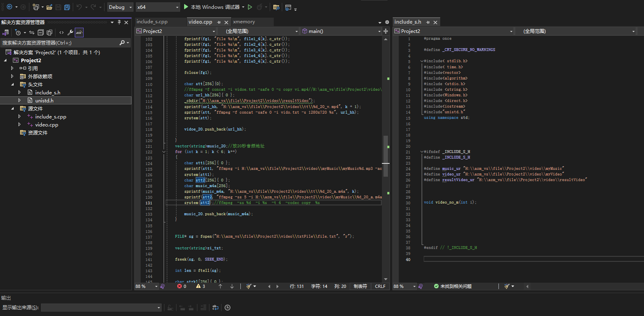Screen dimensions: 644x316
Task: Click the video.cpp vertical scrollbar thumb
Action: pyautogui.click(x=386, y=156)
